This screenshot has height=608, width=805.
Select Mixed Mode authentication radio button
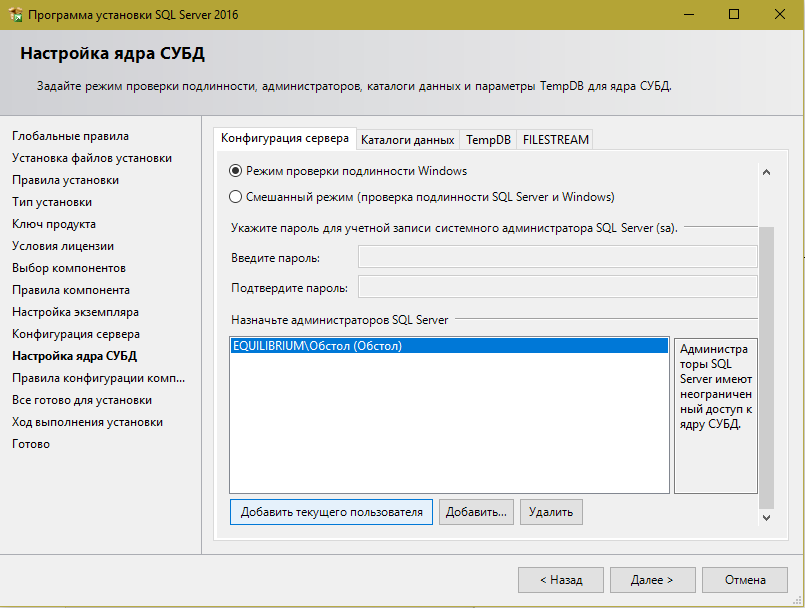point(235,197)
